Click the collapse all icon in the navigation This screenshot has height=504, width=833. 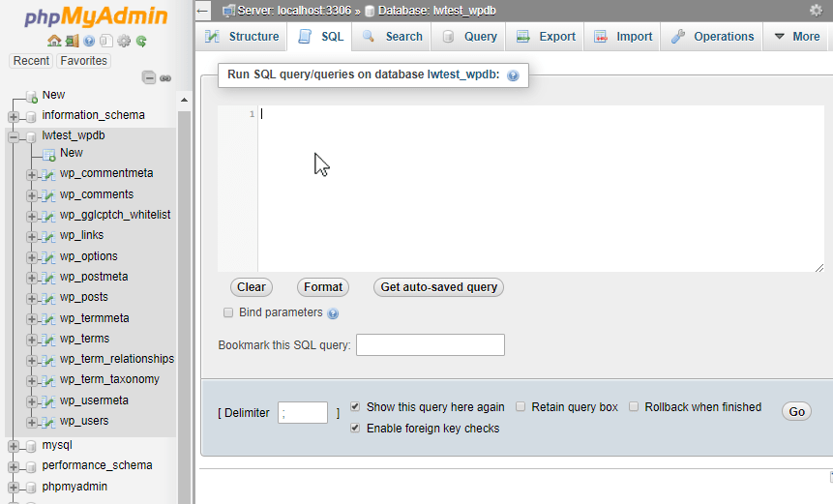click(149, 78)
